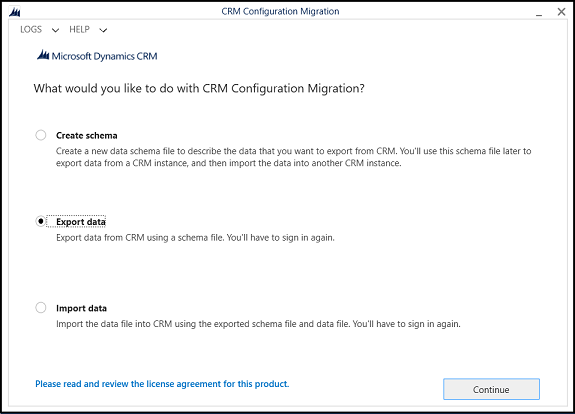575x414 pixels.
Task: Click the Create schema label
Action: pos(87,136)
